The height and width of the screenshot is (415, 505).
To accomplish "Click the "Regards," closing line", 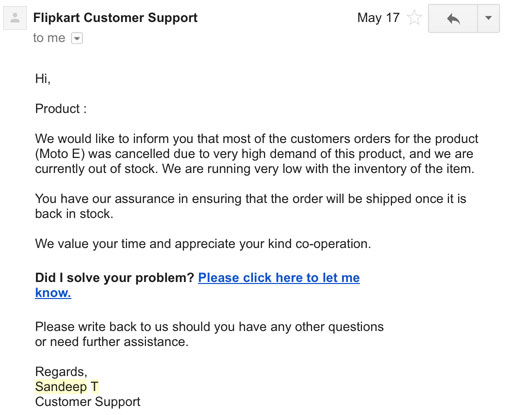I will (61, 372).
